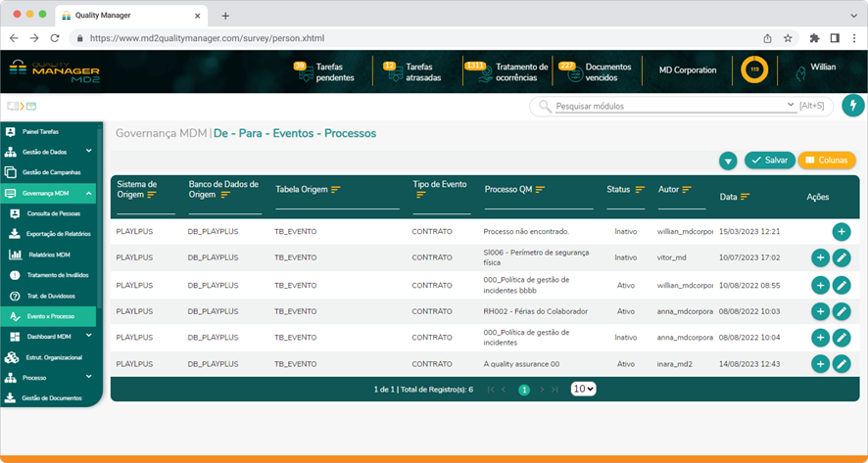Open Evento x Processo sidebar item
The height and width of the screenshot is (463, 868).
click(50, 316)
